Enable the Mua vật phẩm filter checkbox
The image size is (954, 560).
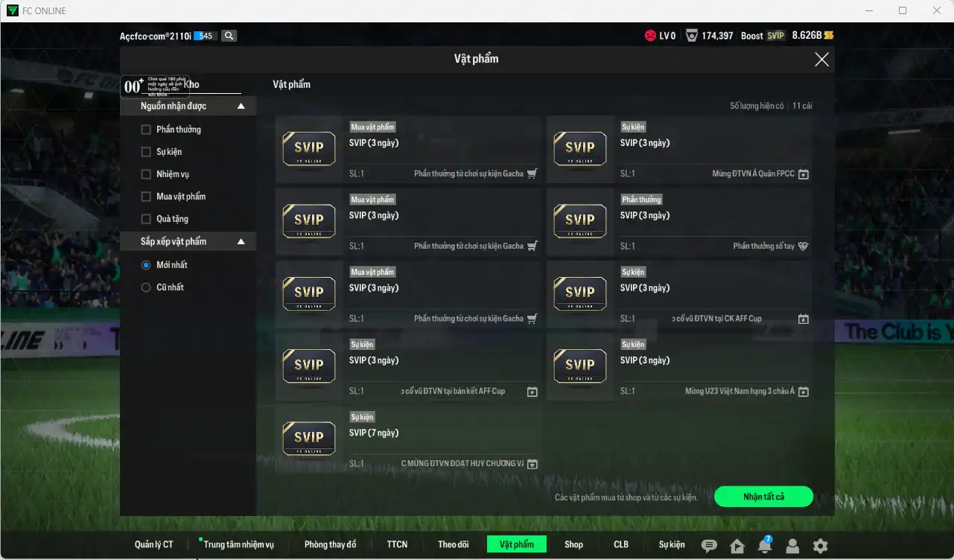(146, 197)
